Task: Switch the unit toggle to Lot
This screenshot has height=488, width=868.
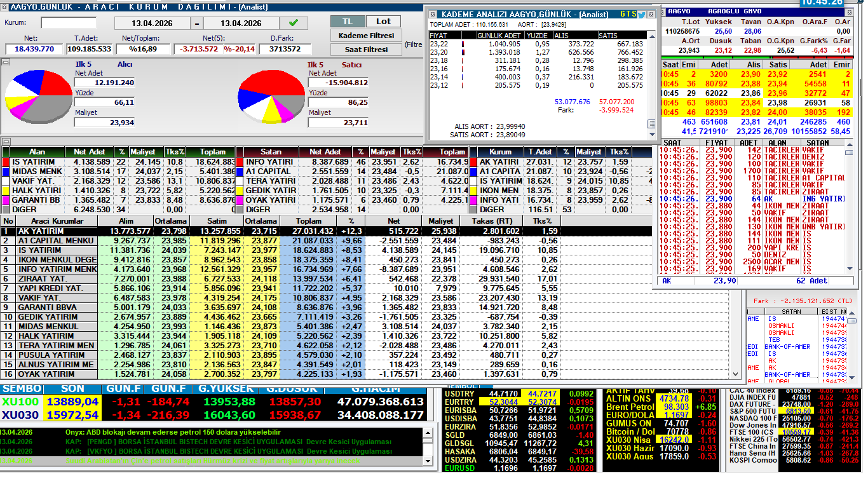Action: [383, 22]
